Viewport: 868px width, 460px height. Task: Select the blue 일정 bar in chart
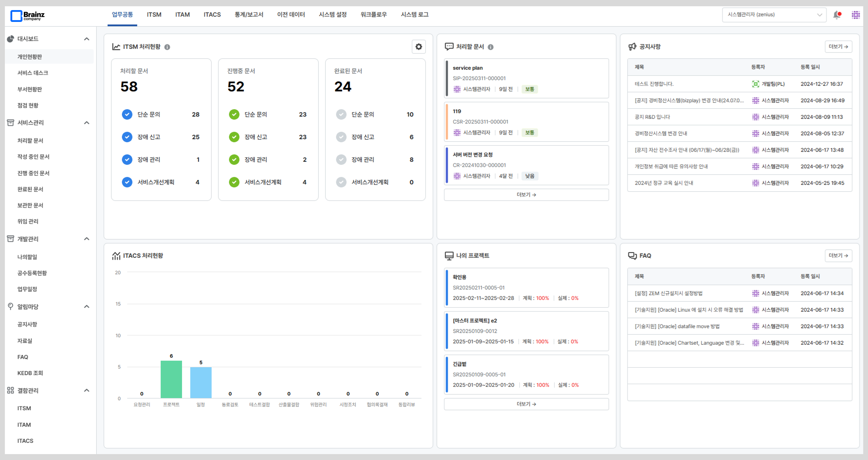[x=201, y=382]
